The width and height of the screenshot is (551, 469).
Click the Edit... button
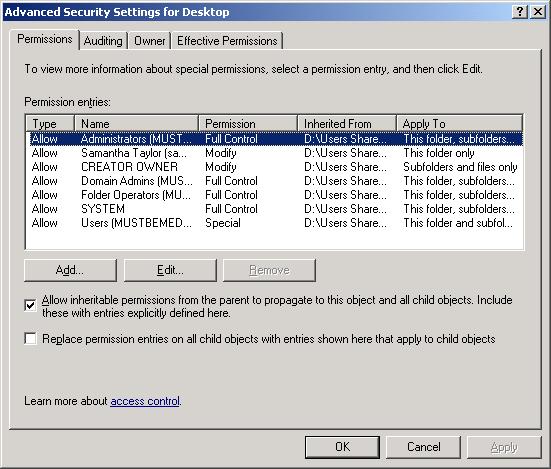point(170,270)
